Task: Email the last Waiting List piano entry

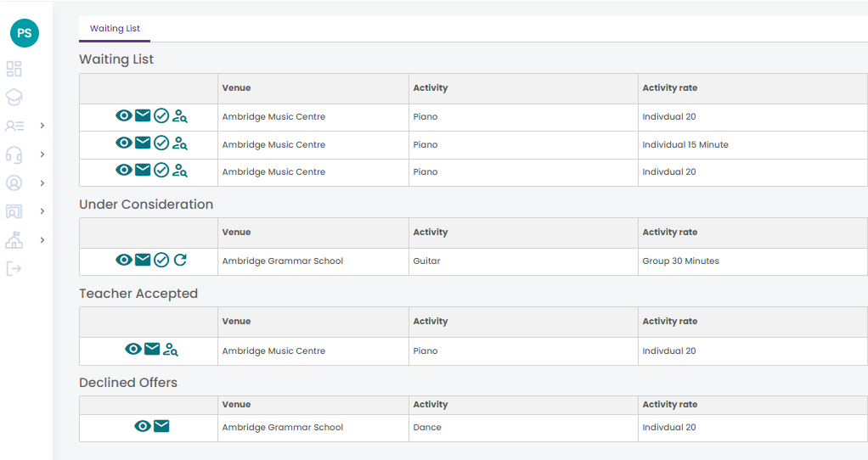Action: [143, 170]
